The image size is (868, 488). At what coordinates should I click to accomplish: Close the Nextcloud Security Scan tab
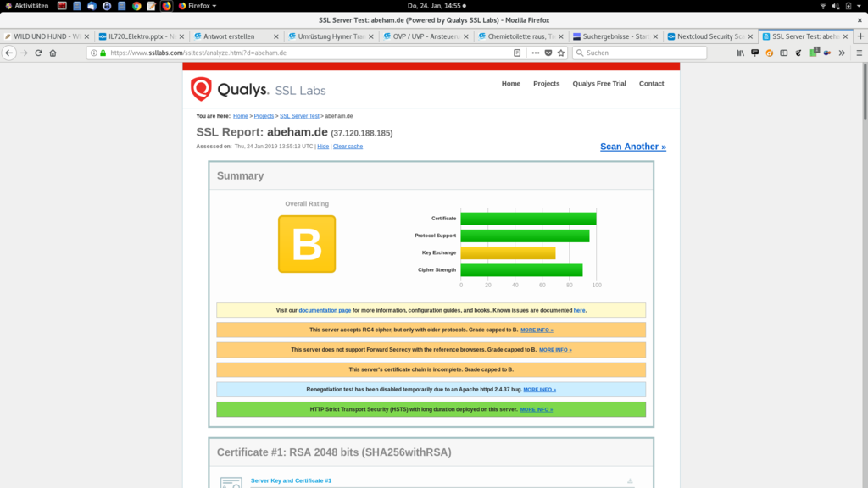click(750, 36)
